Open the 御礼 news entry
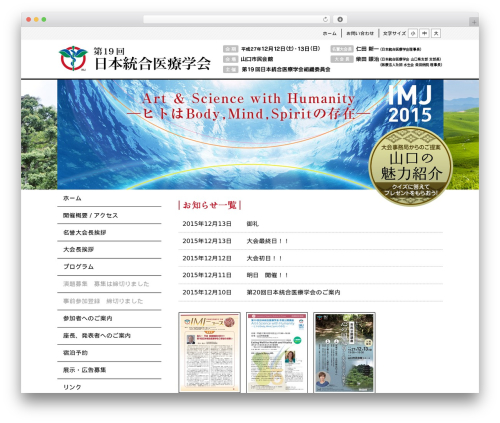Viewport: 500px width, 423px height. tap(253, 224)
